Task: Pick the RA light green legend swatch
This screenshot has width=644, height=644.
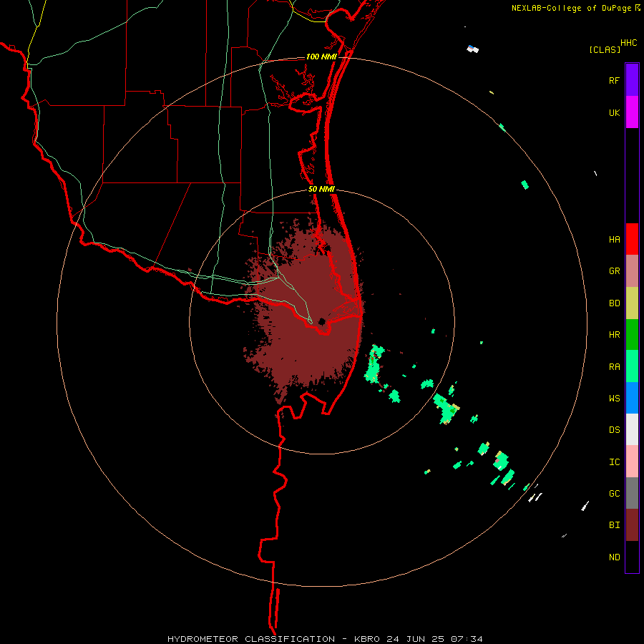Action: pos(632,366)
